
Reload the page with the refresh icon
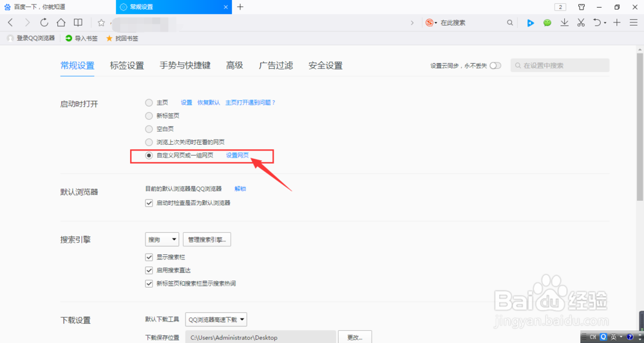[x=44, y=23]
